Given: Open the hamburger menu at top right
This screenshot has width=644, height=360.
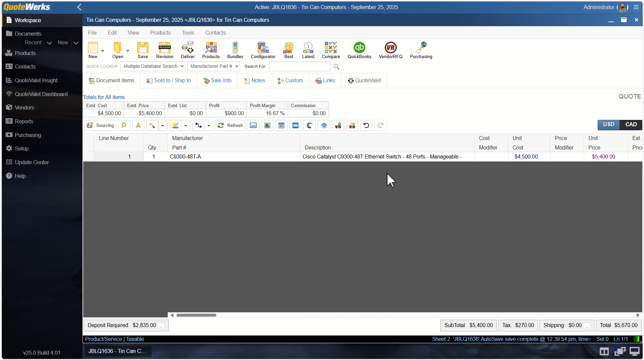Looking at the screenshot, I should point(636,7).
